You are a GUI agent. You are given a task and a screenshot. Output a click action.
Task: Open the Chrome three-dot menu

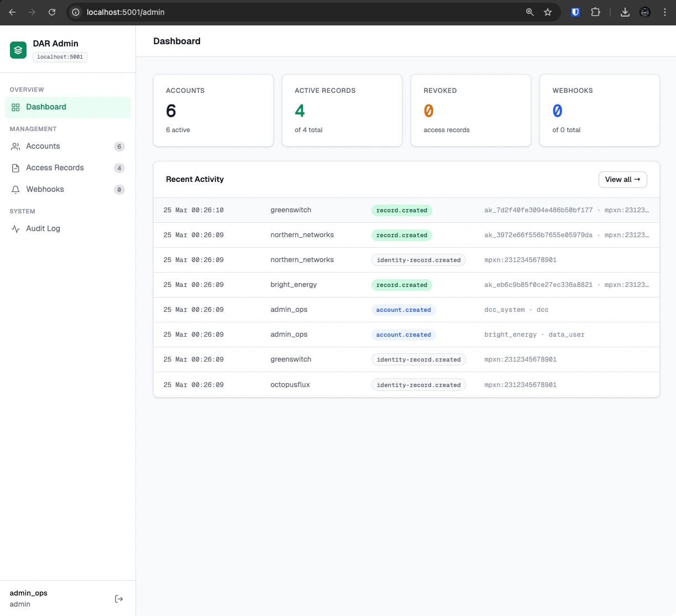pos(665,12)
